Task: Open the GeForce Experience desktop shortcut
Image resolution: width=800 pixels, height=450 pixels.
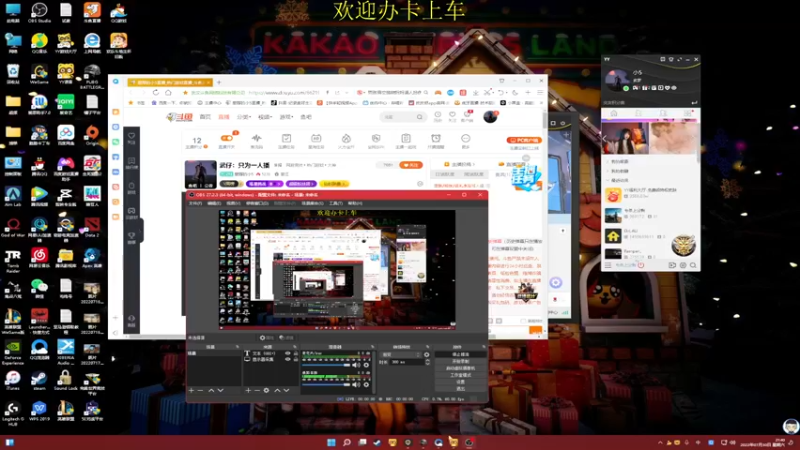Action: click(x=13, y=352)
